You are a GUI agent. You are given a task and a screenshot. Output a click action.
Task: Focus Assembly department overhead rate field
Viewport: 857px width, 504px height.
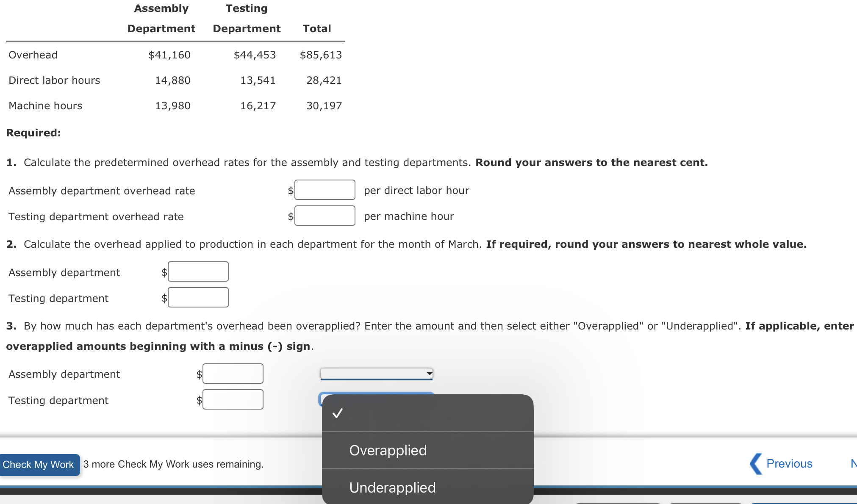[324, 190]
